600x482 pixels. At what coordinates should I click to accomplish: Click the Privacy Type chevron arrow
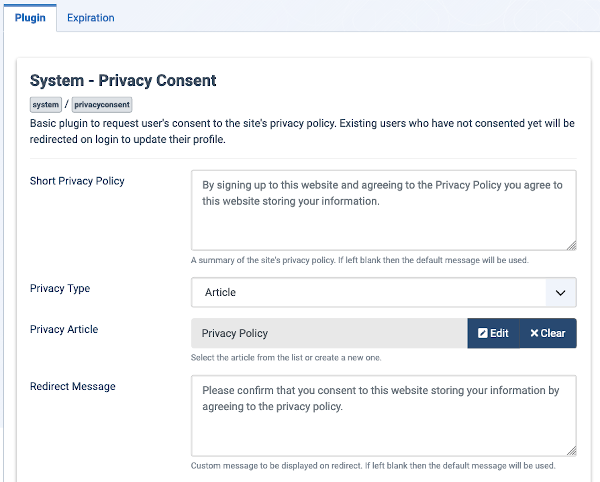pyautogui.click(x=557, y=293)
